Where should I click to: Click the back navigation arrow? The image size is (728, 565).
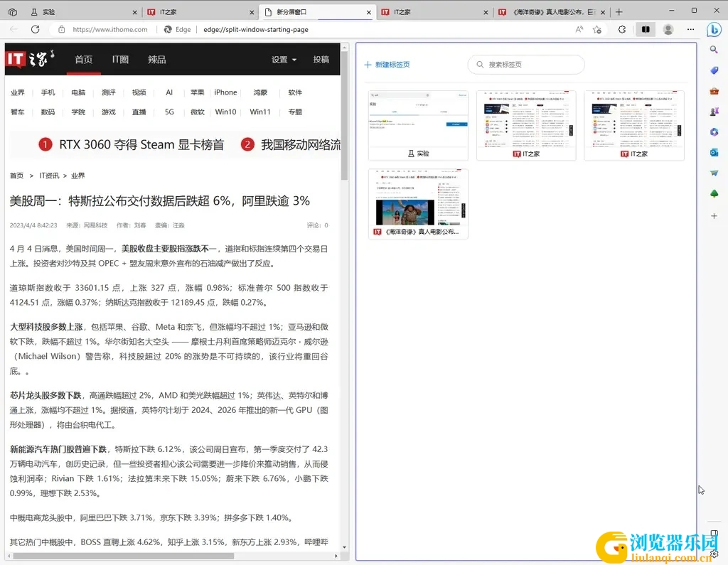pyautogui.click(x=14, y=29)
